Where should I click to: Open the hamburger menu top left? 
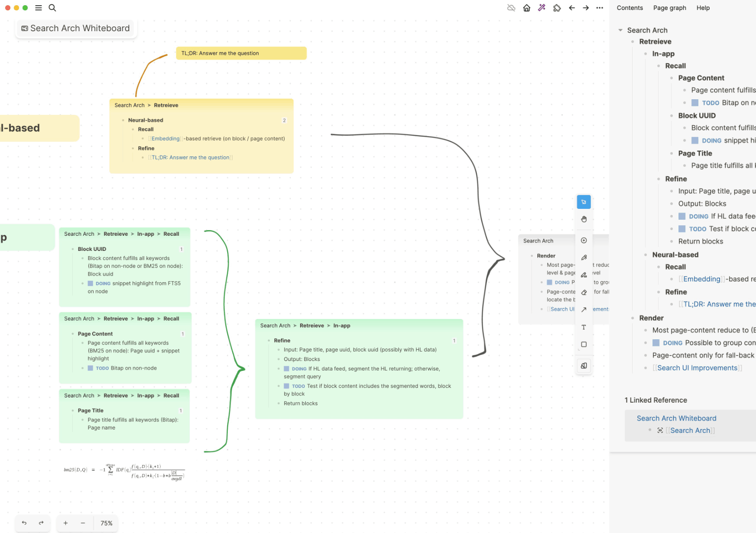click(x=38, y=8)
